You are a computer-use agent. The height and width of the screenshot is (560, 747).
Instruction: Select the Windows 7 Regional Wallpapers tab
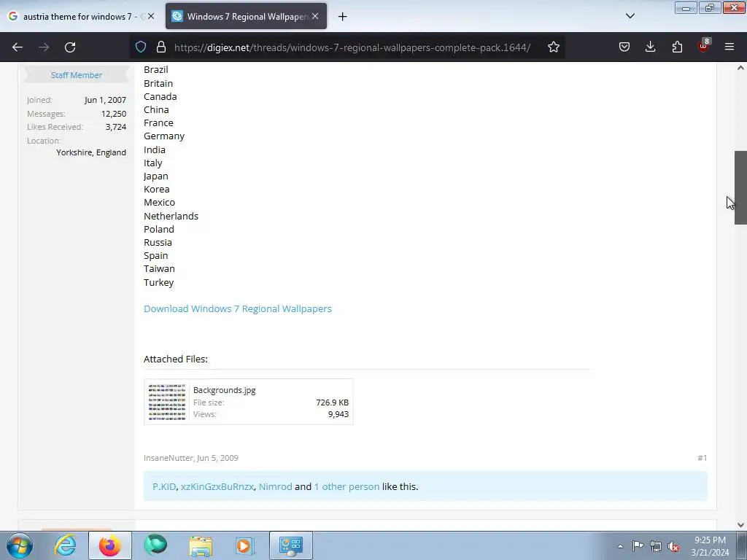246,16
